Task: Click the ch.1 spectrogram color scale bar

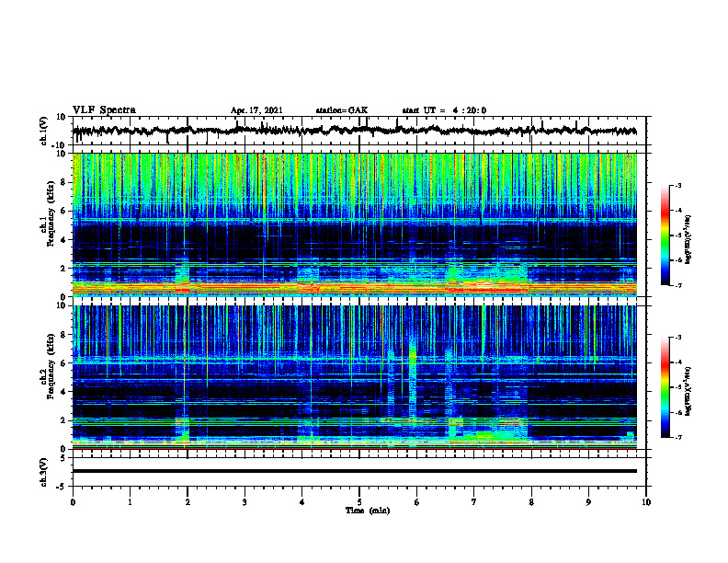Action: tap(665, 236)
